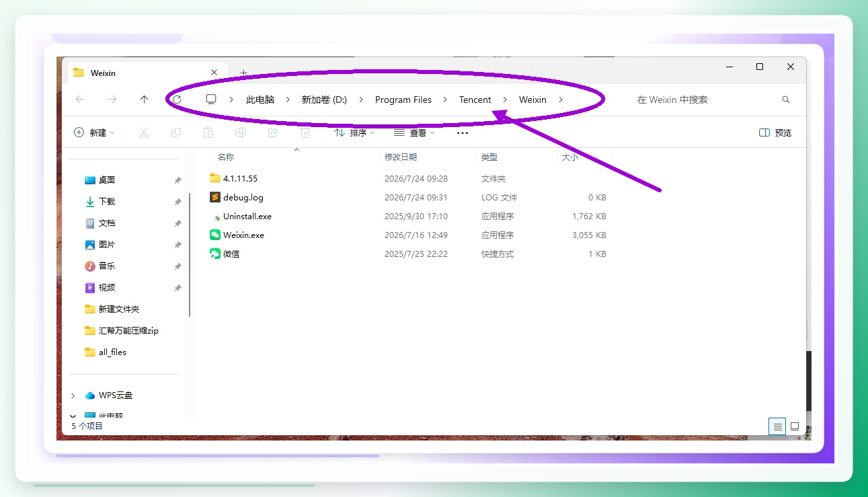Select the 微信 shortcut icon

tap(215, 254)
